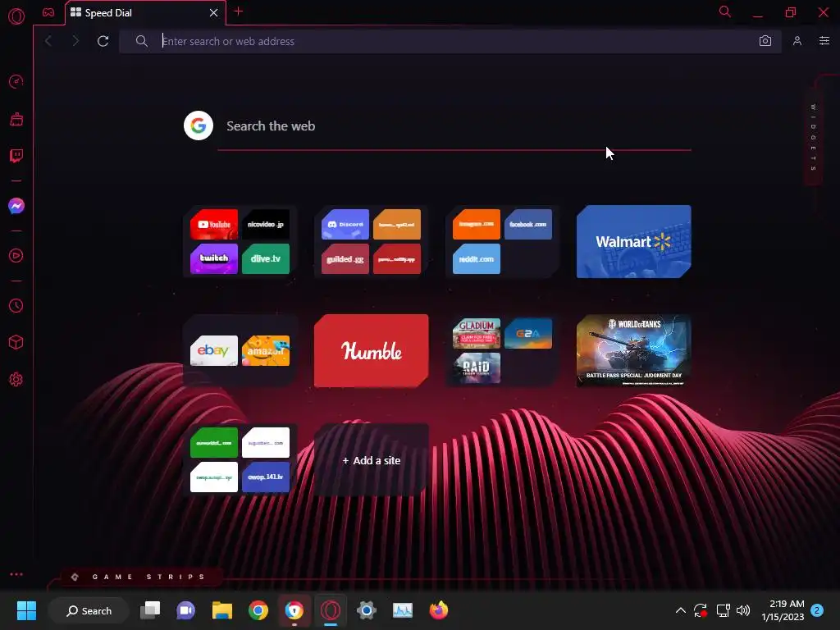Open the Discord speed dial tile
Viewport: 840px width, 630px height.
coord(345,225)
